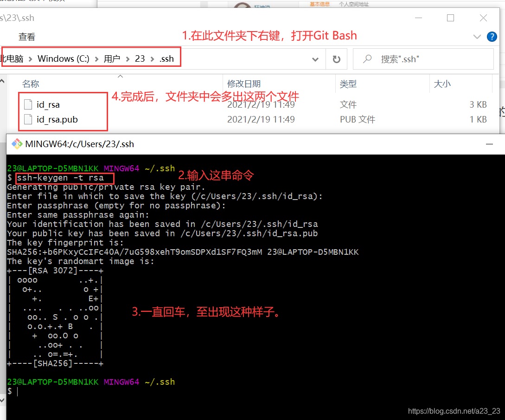
Task: Click the MINGW64:/c/Users/23/.ssh title bar text
Action: coord(80,144)
